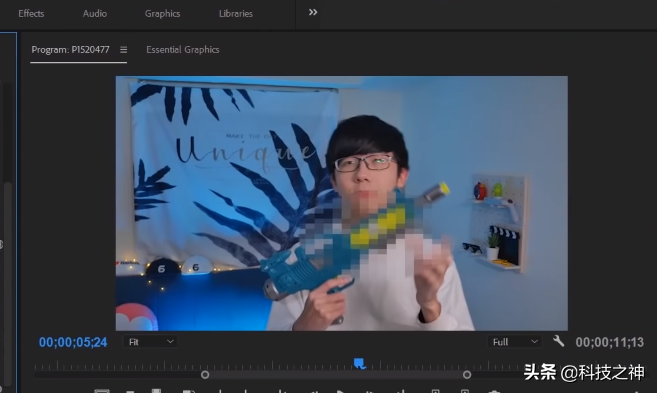The image size is (657, 393).
Task: Click right handle of zoom scroll bar
Action: click(467, 375)
